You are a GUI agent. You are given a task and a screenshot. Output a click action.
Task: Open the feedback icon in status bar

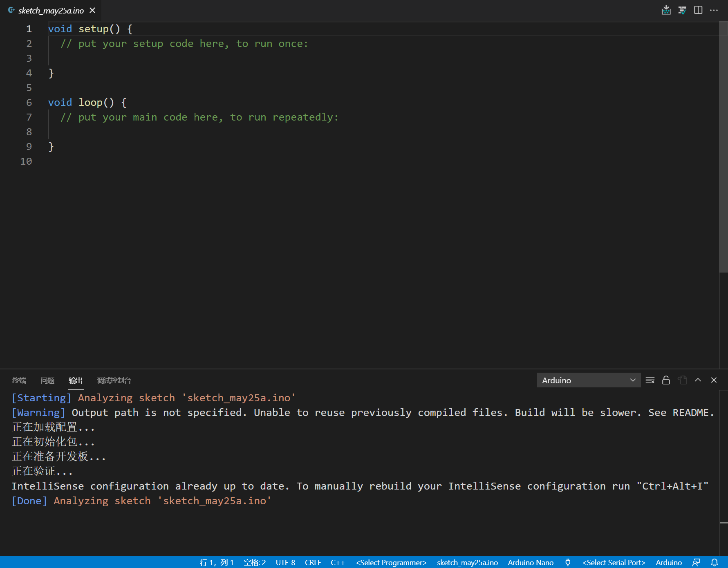tap(696, 563)
